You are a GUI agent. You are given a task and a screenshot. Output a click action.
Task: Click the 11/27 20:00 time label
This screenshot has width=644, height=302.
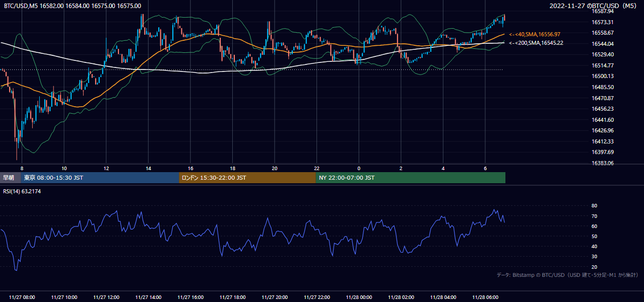[x=275, y=297]
